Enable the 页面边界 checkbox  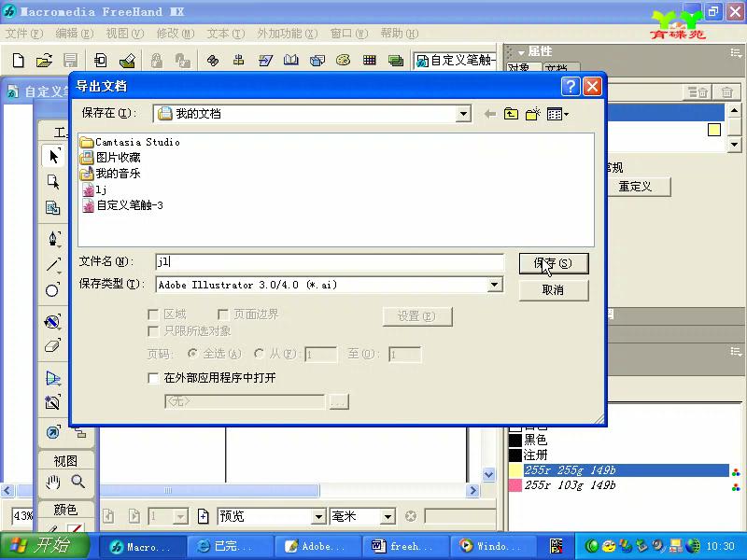[222, 315]
